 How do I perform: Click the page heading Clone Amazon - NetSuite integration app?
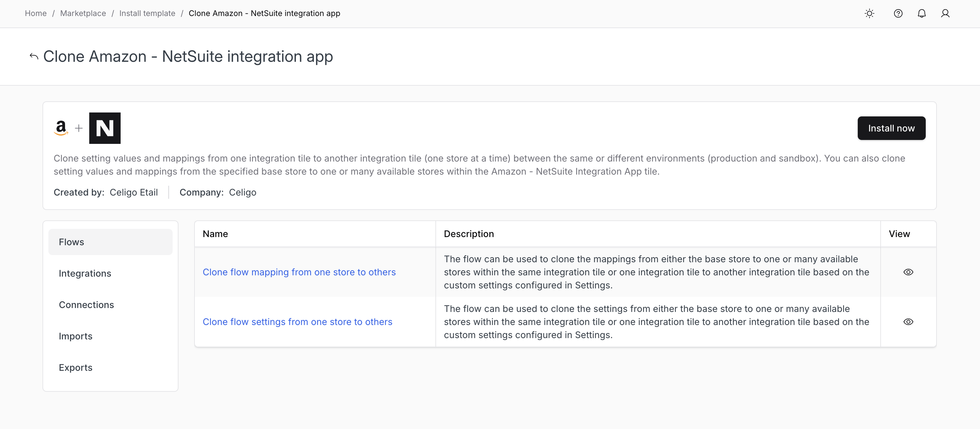coord(188,56)
